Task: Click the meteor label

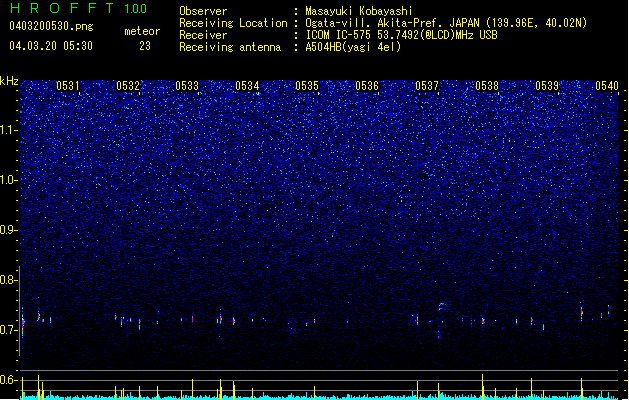Action: click(142, 31)
